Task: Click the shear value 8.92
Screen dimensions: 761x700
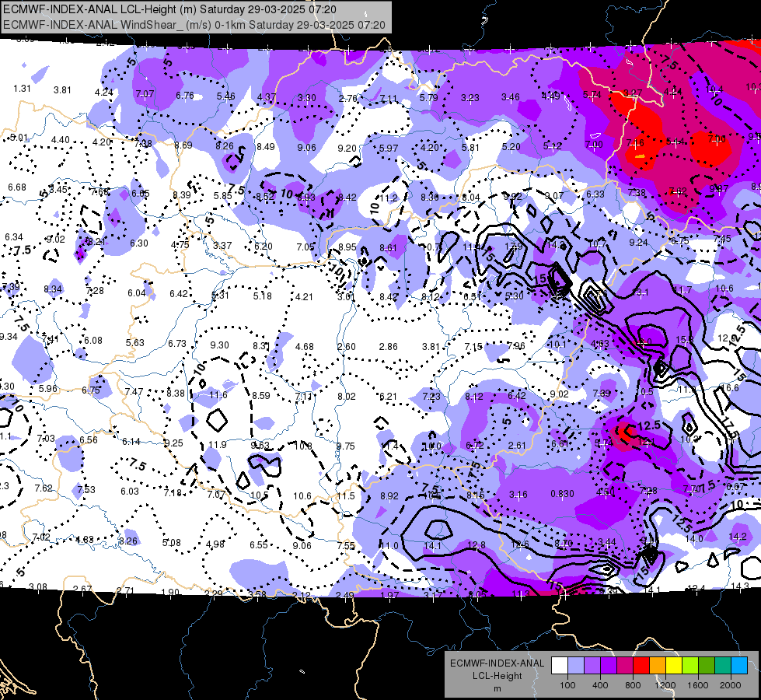Action: [389, 496]
